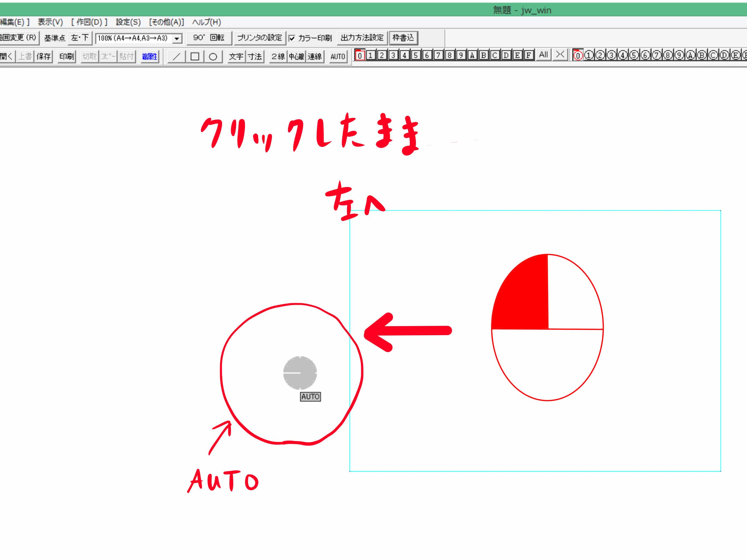
Task: Toggle square layer button B
Action: tap(484, 56)
